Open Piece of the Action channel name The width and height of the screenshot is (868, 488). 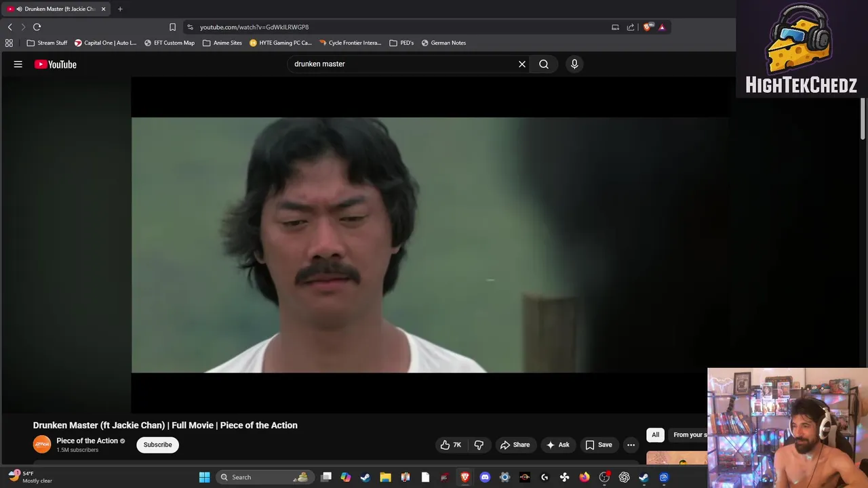(87, 441)
